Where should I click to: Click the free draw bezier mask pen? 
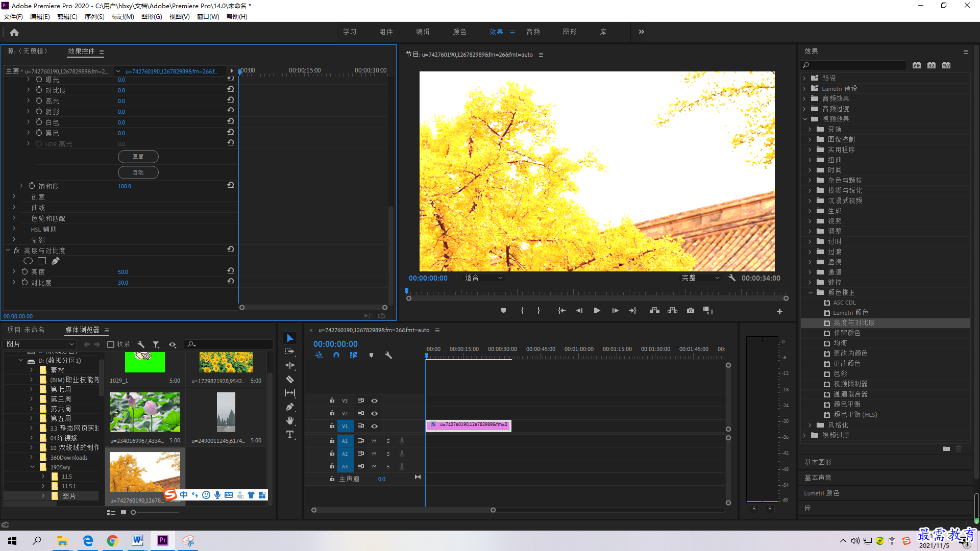[x=56, y=261]
